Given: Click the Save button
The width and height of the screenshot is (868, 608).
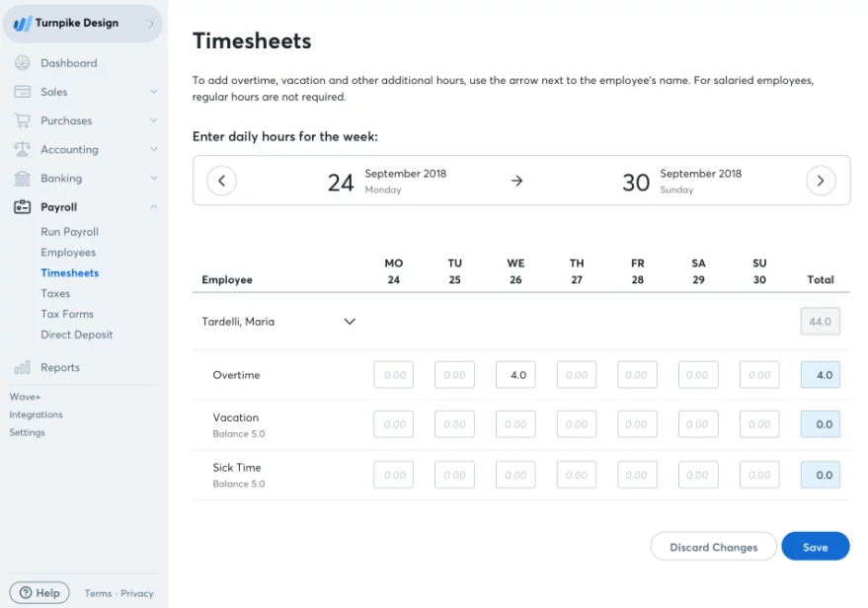Looking at the screenshot, I should click(815, 546).
